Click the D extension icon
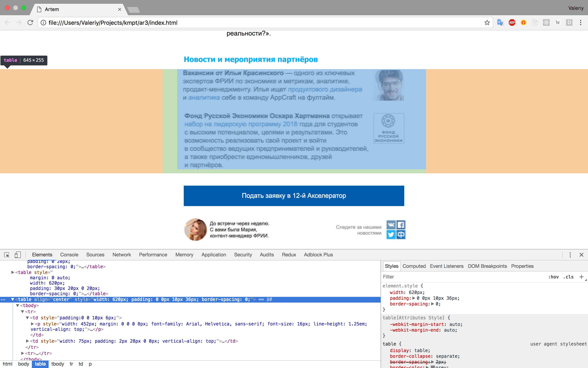 pyautogui.click(x=569, y=23)
